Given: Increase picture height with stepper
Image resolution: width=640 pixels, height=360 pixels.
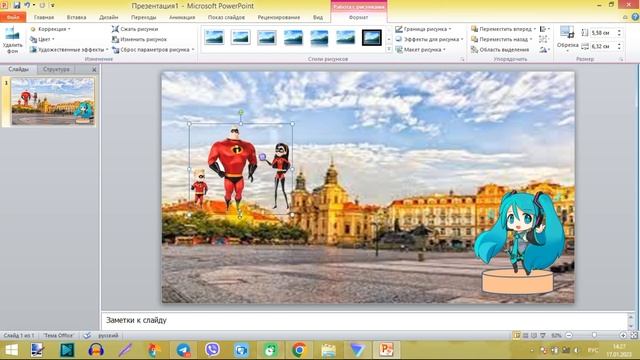Looking at the screenshot, I should [619, 31].
